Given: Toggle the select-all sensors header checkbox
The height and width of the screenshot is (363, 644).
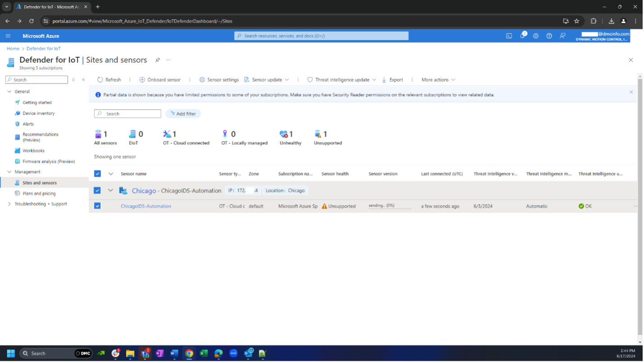Looking at the screenshot, I should (x=97, y=174).
